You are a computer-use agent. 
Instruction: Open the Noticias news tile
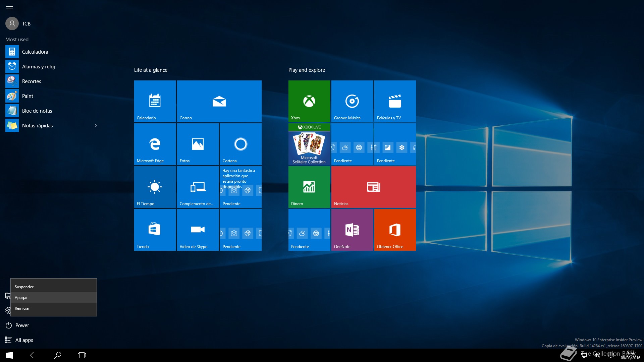click(x=374, y=187)
